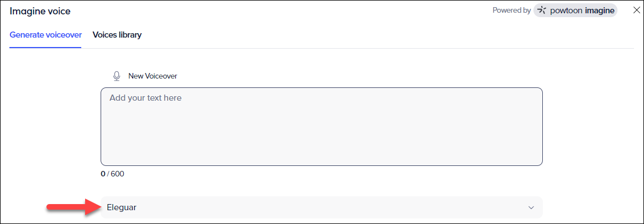Select the Generate voiceover tab
The height and width of the screenshot is (224, 644).
click(45, 35)
